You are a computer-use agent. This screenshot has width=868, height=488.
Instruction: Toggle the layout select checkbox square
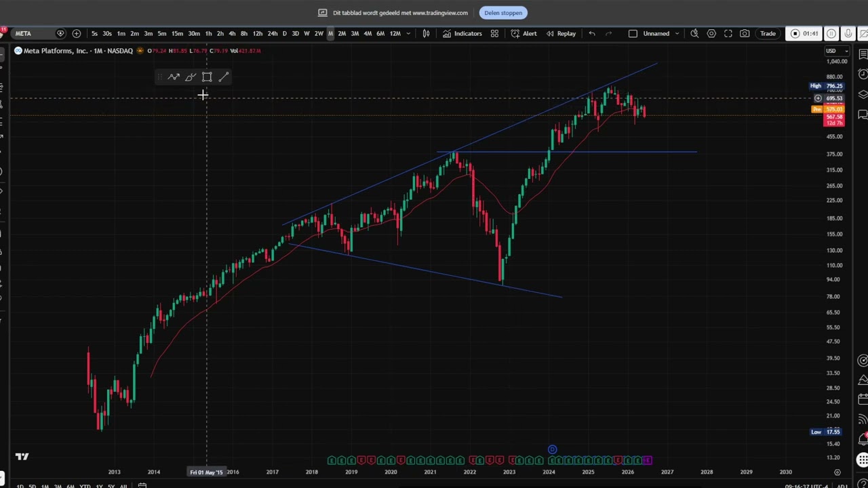633,33
